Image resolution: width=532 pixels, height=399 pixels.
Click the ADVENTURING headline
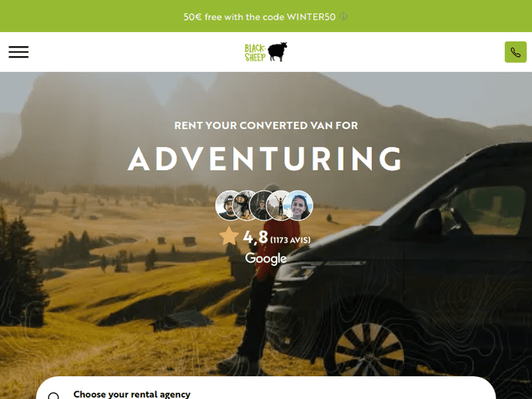pyautogui.click(x=265, y=158)
